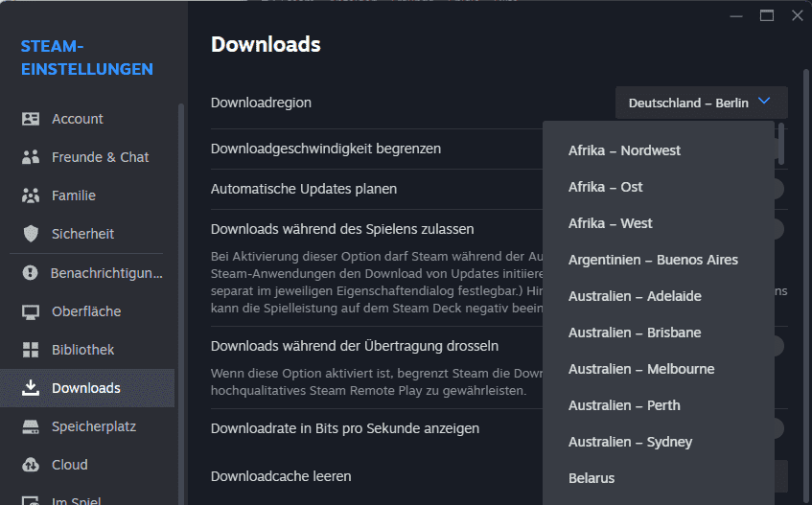Image resolution: width=812 pixels, height=505 pixels.
Task: Click the Automatische Updates planen label
Action: tap(304, 189)
